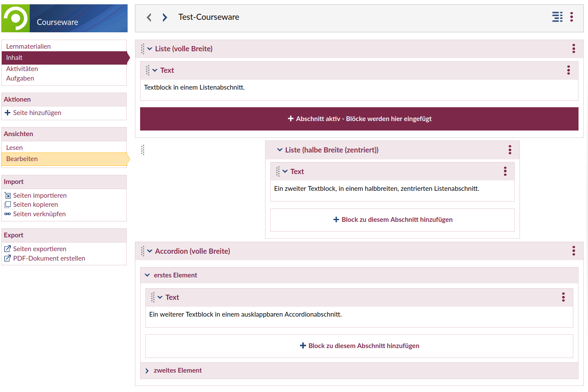
Task: Collapse the Liste (halbe Breite (zentriert)) section
Action: [x=280, y=150]
